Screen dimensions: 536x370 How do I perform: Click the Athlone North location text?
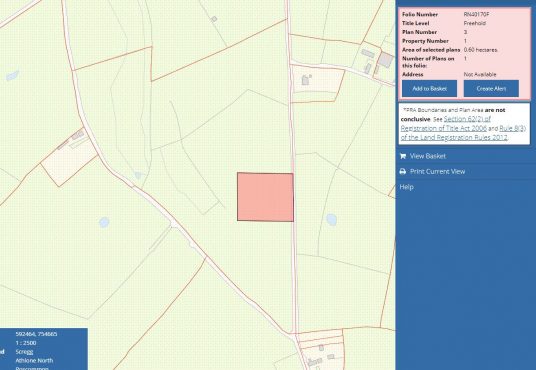34,360
